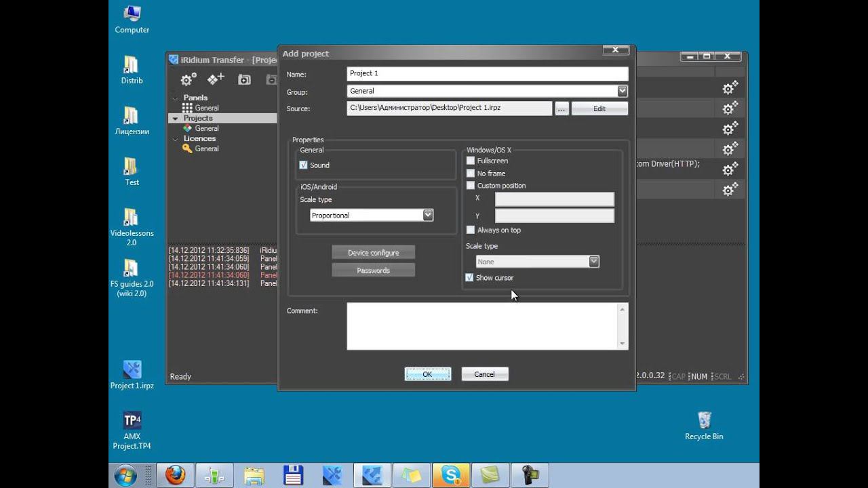Open the Recycle Bin on desktop

(x=704, y=425)
